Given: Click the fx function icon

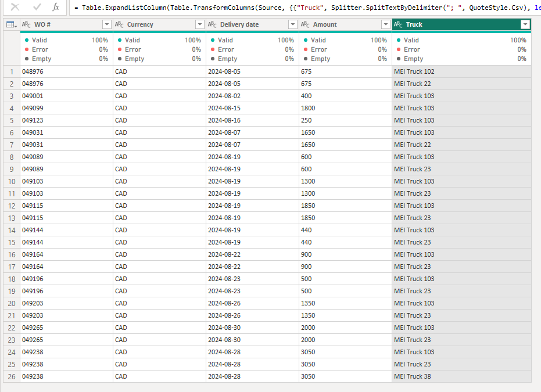Looking at the screenshot, I should pyautogui.click(x=56, y=7).
